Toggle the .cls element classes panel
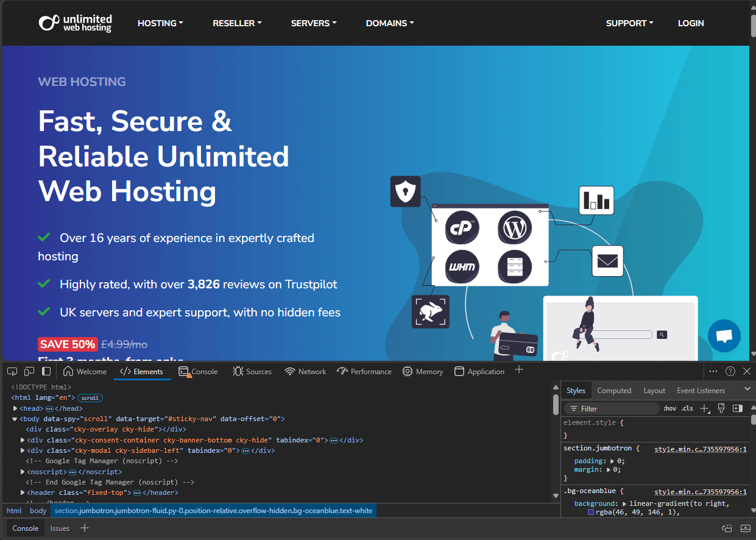The width and height of the screenshot is (756, 540). coord(687,408)
